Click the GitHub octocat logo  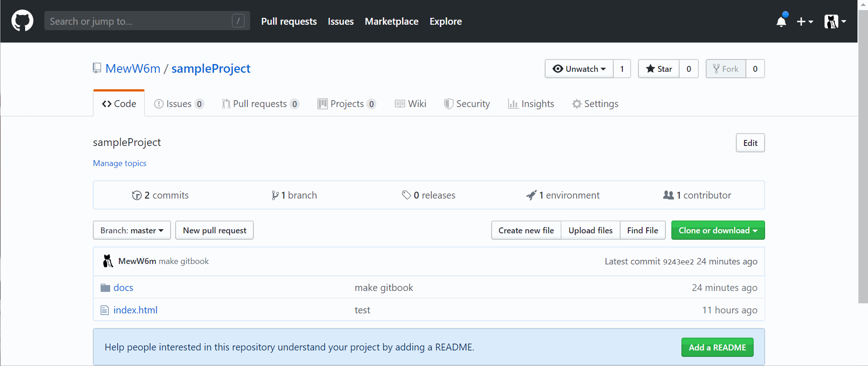pyautogui.click(x=22, y=21)
